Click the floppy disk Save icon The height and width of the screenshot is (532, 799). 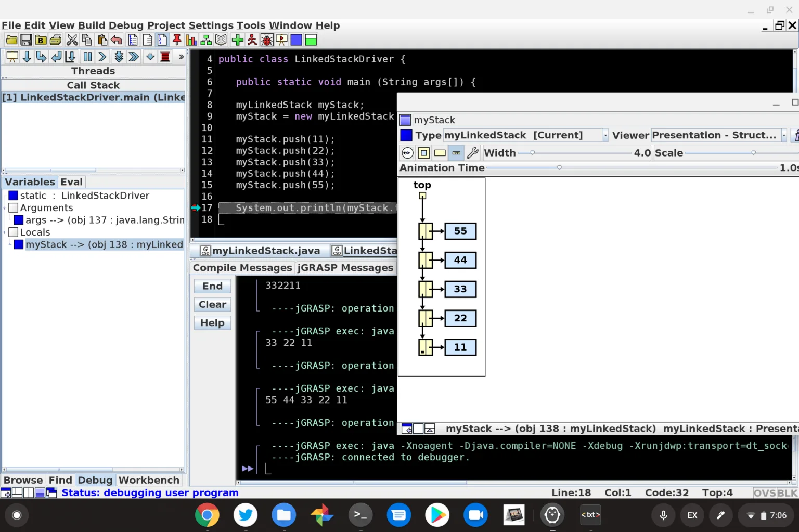26,40
